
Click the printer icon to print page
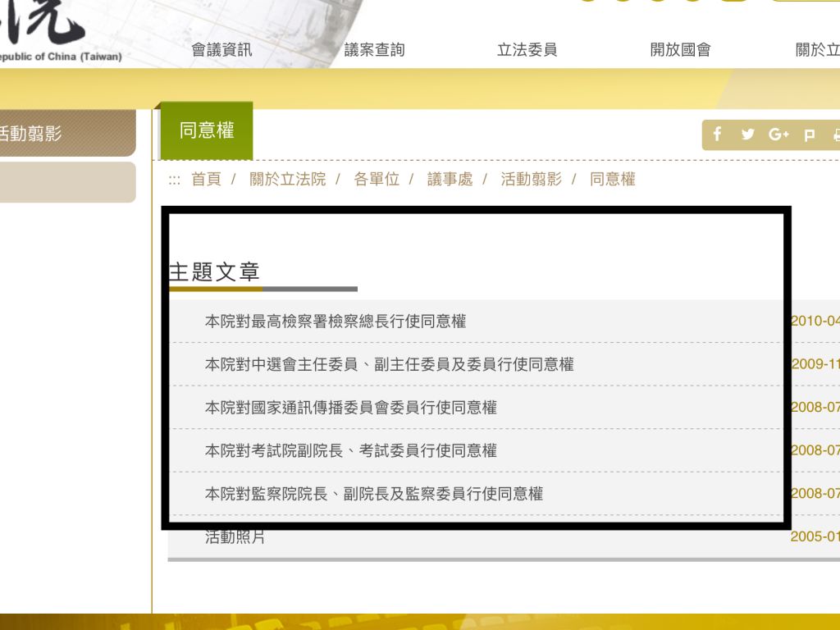(835, 135)
